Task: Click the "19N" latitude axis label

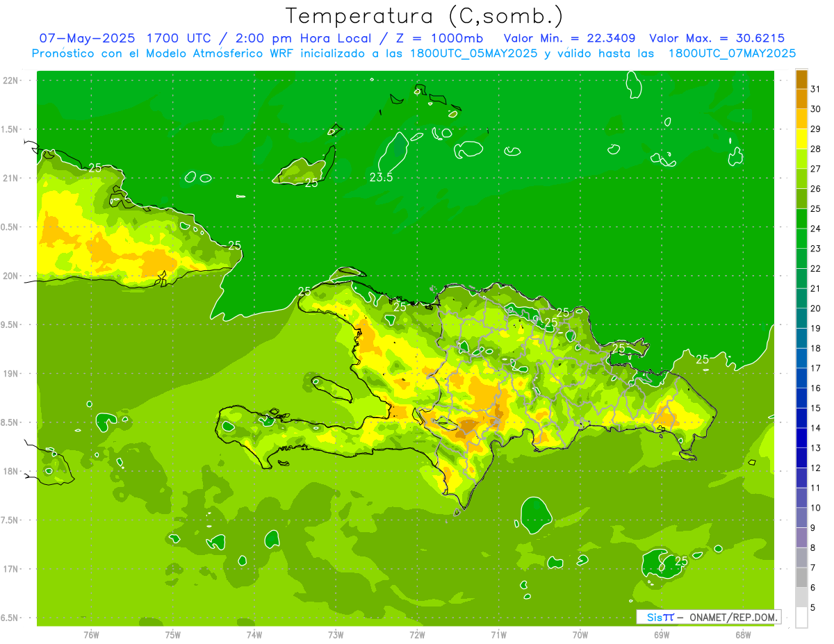Action: (x=11, y=374)
